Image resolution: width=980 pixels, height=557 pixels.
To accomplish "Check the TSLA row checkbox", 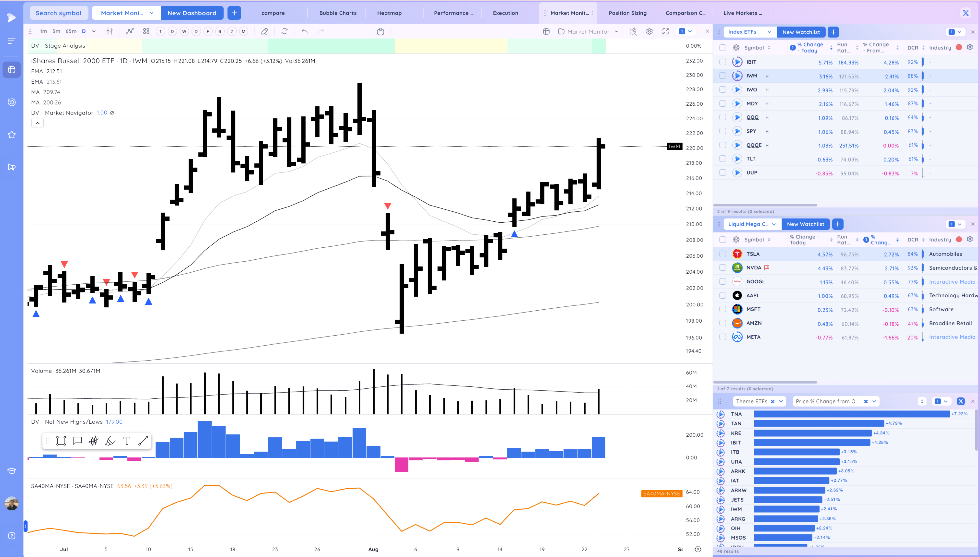I will pyautogui.click(x=723, y=254).
